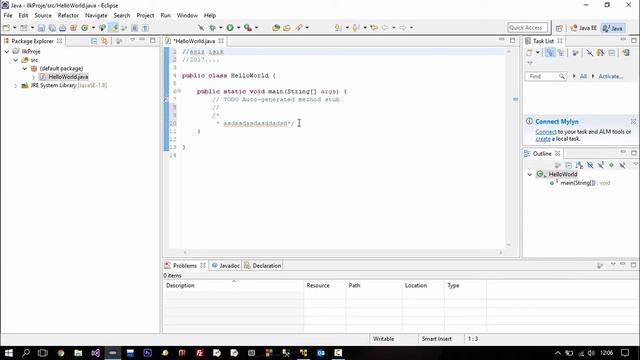
Task: Open Windows Start menu
Action: 9,353
